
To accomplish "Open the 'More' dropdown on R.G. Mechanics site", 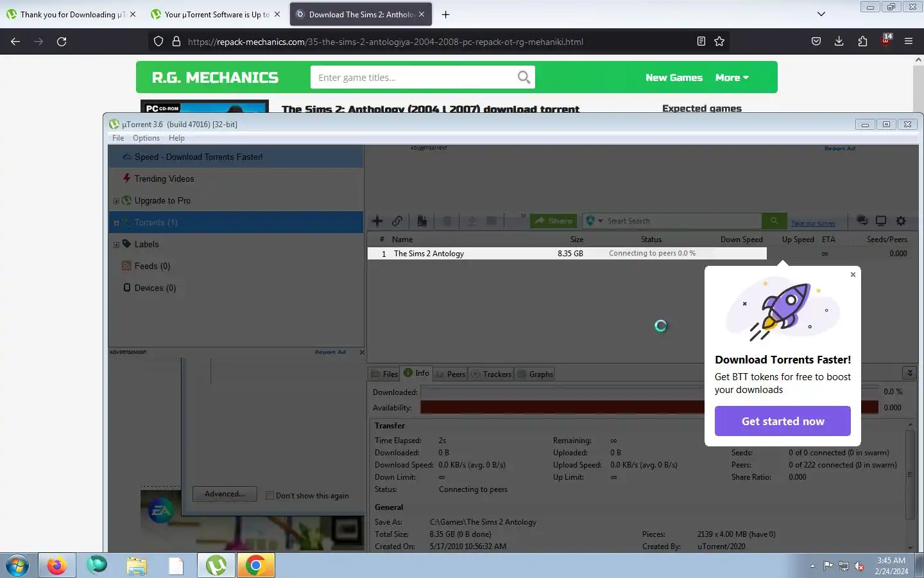I will pyautogui.click(x=732, y=78).
